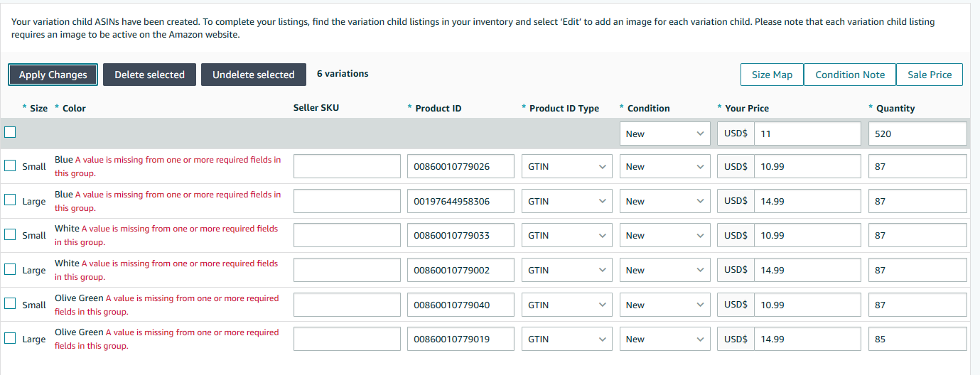
Task: Open Condition dropdown for Large Olive Green
Action: [x=664, y=339]
